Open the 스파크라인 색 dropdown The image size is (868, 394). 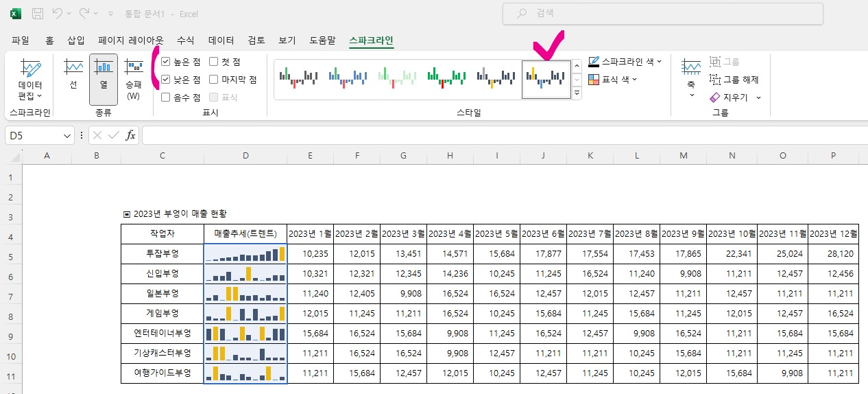coord(625,62)
